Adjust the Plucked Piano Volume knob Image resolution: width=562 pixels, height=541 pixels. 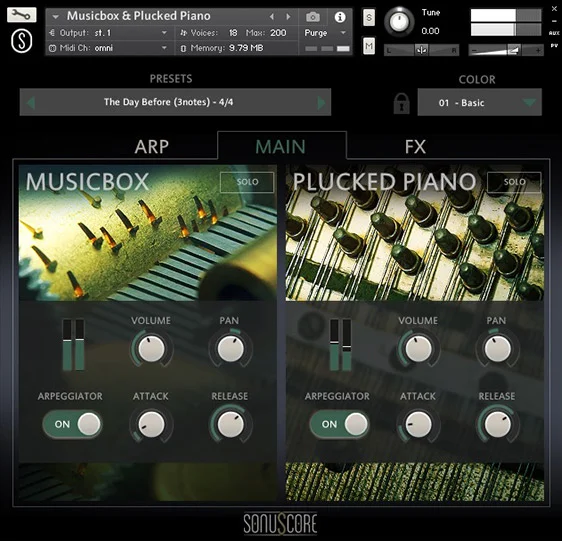418,349
